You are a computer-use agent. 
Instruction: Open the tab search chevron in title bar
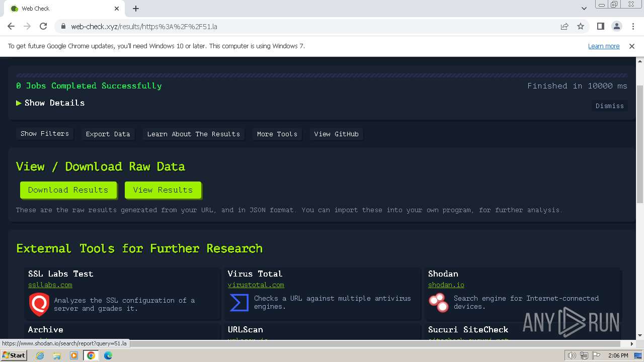pos(584,9)
